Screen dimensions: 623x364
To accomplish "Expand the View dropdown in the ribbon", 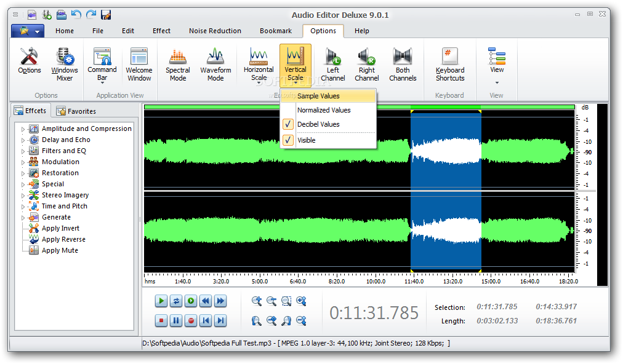I will click(497, 65).
